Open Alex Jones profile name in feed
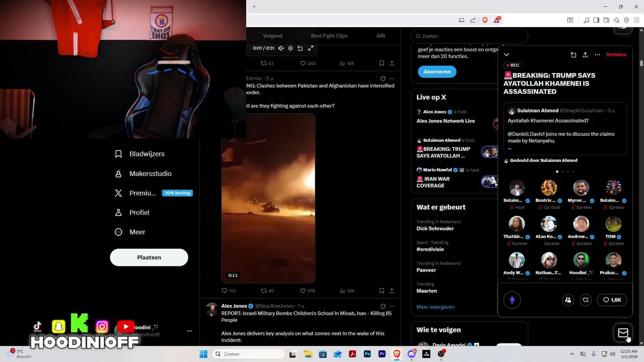This screenshot has height=362, width=644. [x=234, y=306]
